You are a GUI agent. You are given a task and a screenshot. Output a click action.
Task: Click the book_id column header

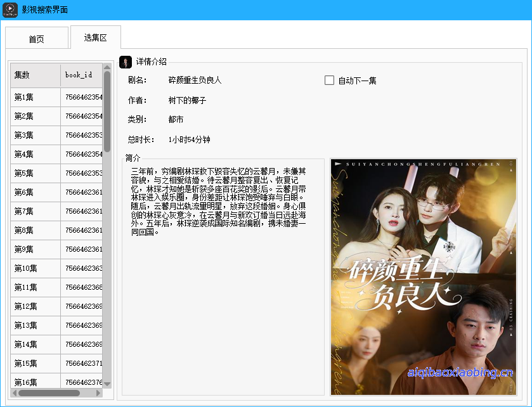(x=81, y=75)
